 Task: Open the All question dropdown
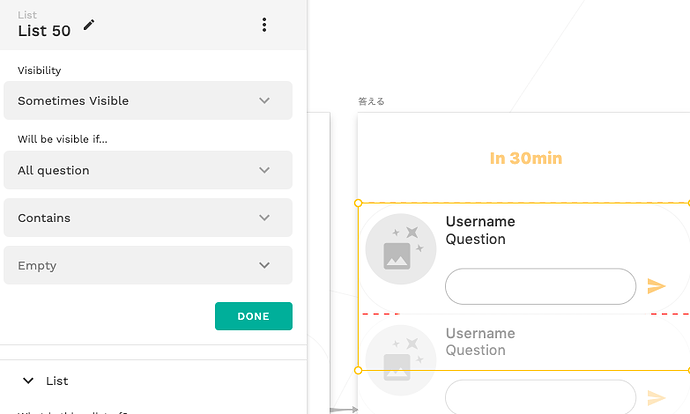tap(148, 170)
